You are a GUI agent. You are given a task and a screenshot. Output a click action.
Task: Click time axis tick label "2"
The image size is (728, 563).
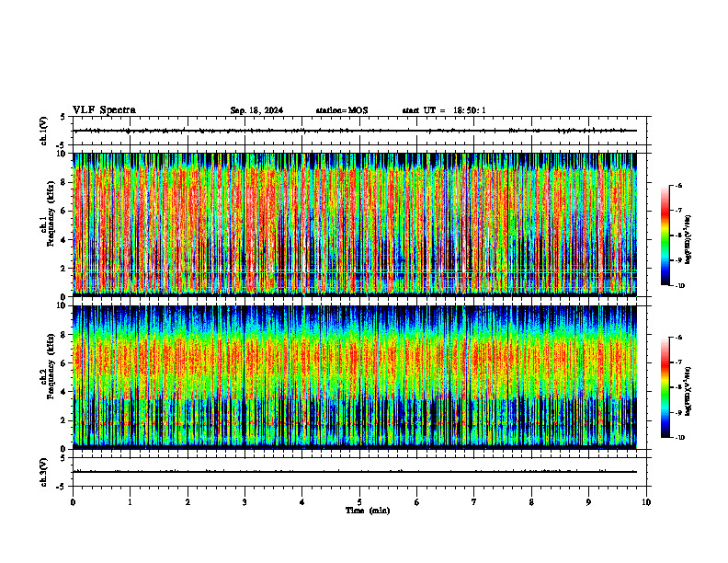pyautogui.click(x=188, y=502)
